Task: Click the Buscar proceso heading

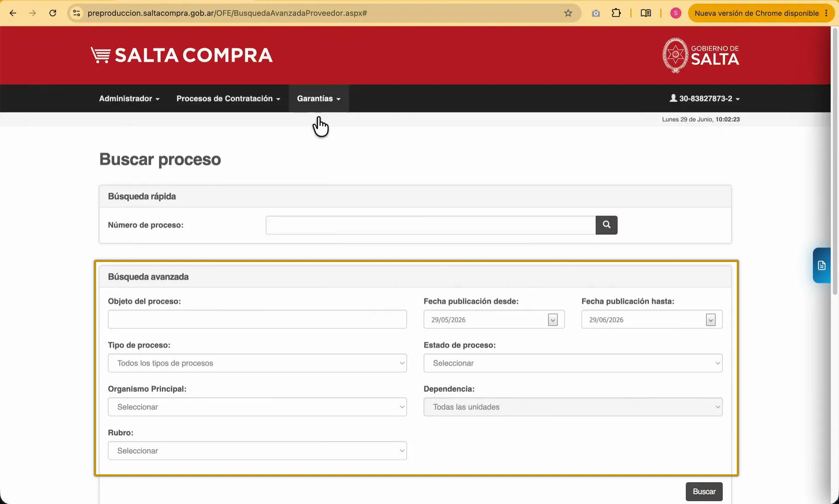Action: [160, 159]
